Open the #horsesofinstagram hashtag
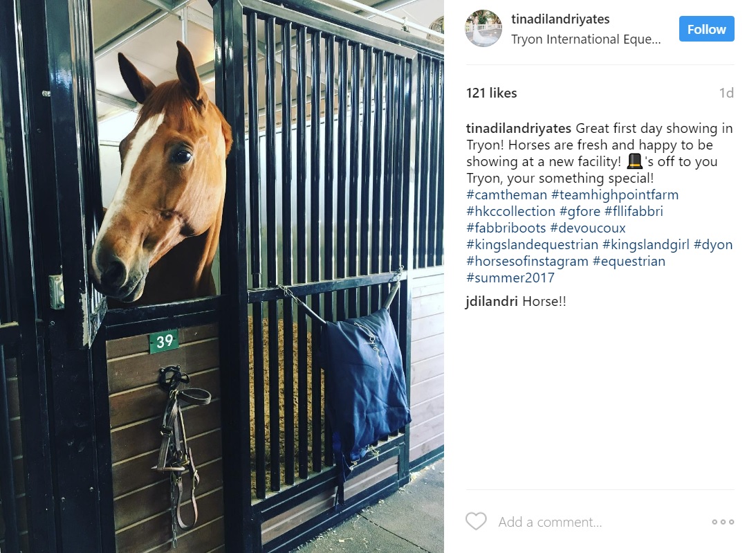 point(528,261)
